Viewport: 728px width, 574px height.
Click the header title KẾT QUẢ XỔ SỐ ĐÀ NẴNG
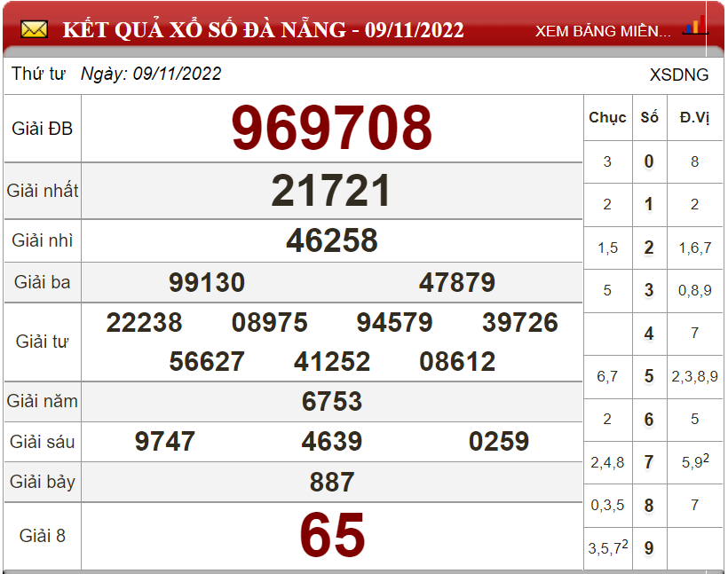pyautogui.click(x=204, y=30)
